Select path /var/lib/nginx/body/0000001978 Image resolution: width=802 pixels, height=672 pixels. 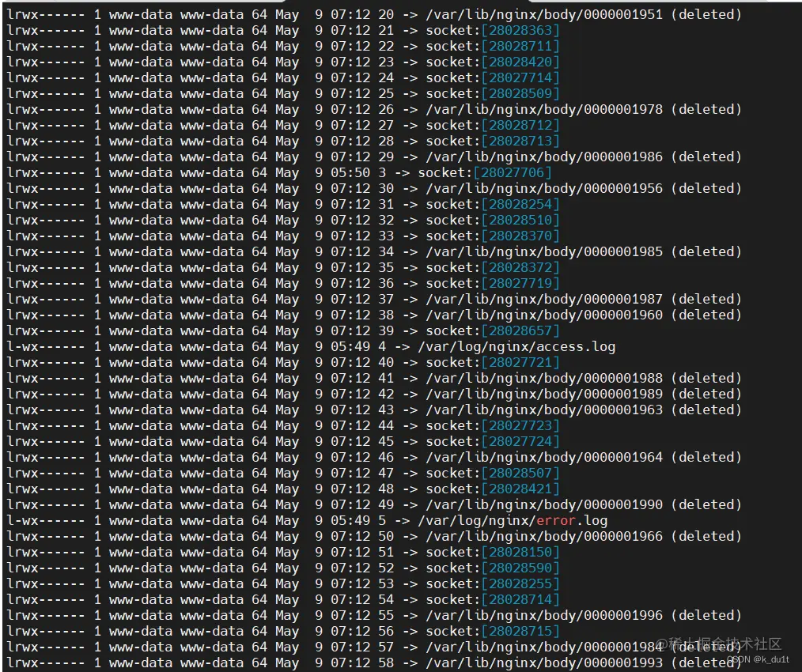[544, 110]
